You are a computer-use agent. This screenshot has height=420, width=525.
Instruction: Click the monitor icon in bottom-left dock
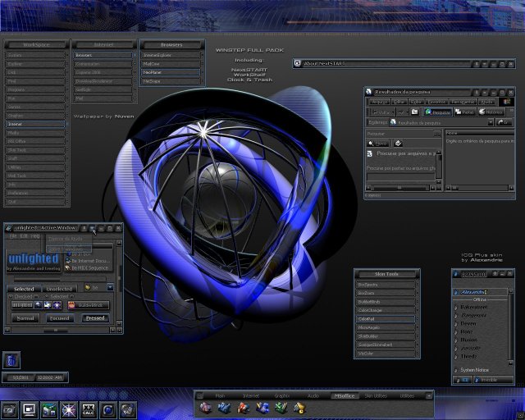(29, 409)
